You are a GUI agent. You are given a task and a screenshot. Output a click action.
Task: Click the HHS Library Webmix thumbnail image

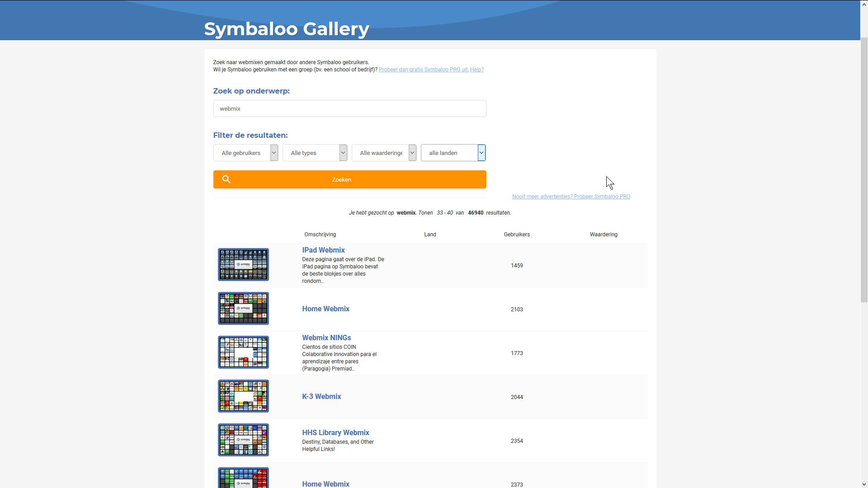pyautogui.click(x=243, y=439)
